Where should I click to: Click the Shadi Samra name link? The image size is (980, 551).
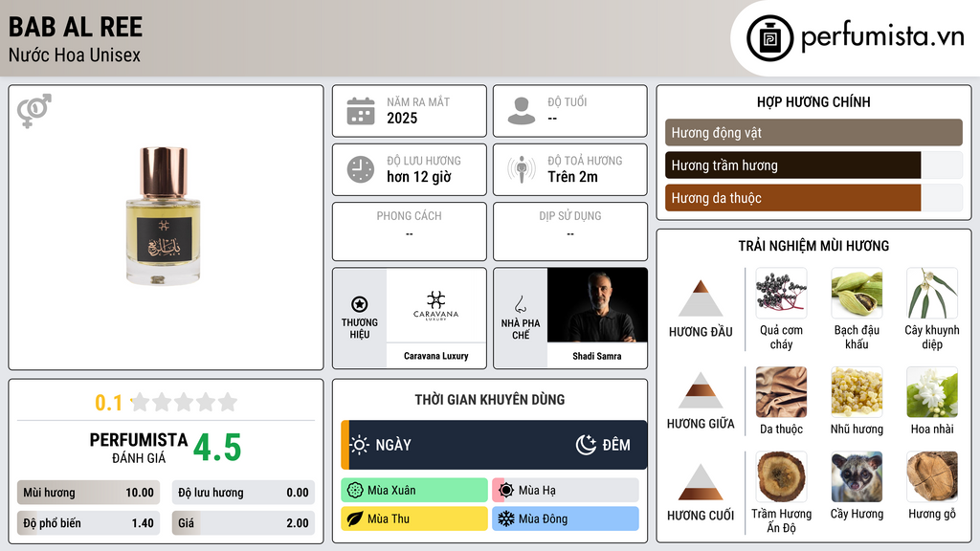click(597, 356)
